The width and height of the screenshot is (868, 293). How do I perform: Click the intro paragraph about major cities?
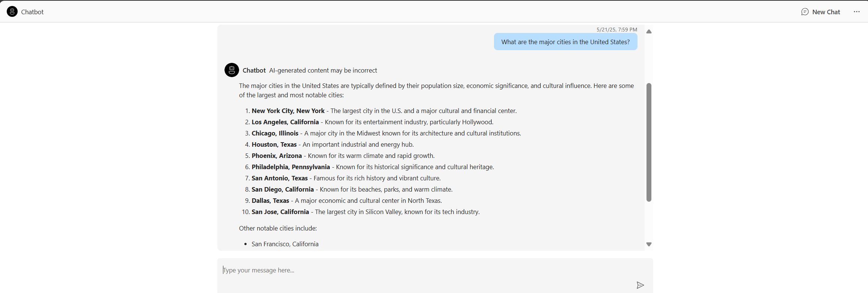coord(437,90)
